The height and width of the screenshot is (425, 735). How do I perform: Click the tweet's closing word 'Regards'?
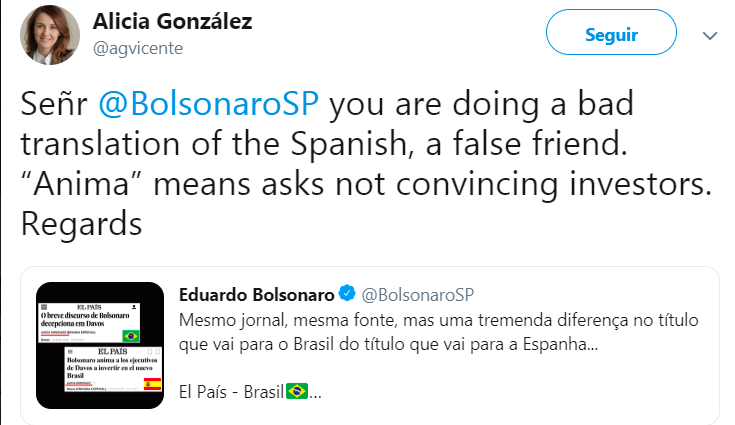tap(82, 222)
